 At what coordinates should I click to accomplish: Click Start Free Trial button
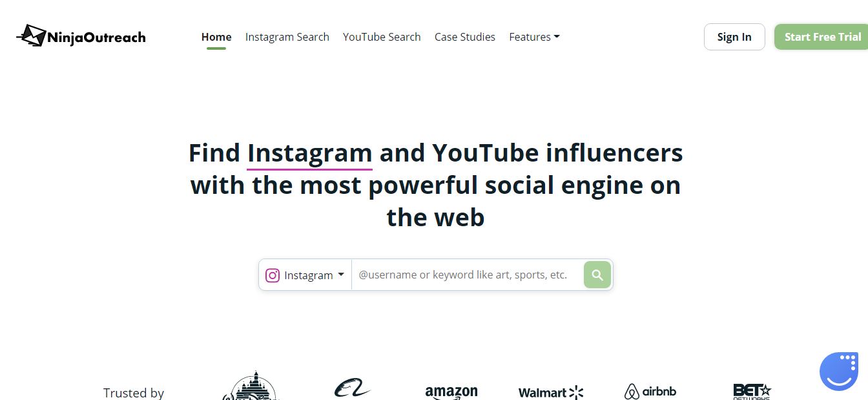(821, 37)
